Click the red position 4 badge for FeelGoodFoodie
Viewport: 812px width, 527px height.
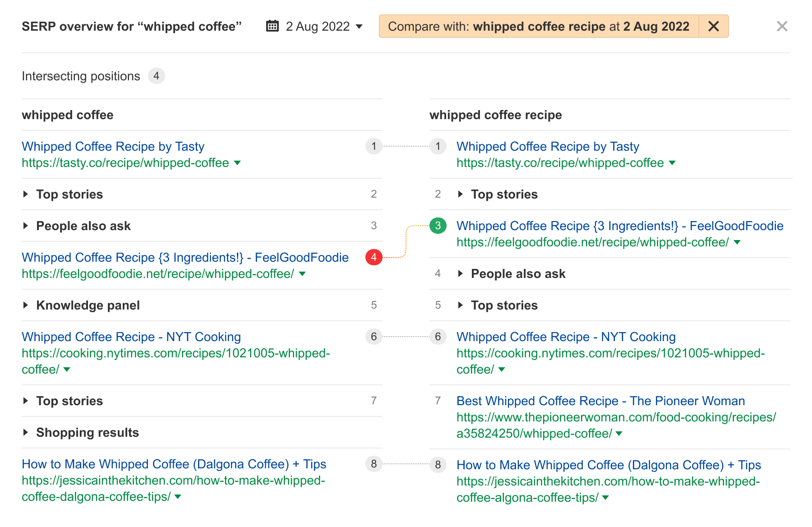click(x=374, y=257)
